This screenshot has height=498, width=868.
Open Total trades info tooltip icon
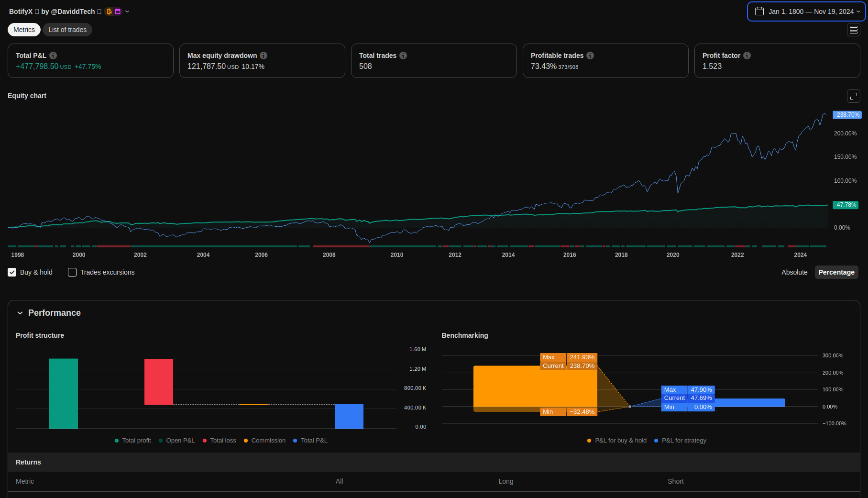click(403, 55)
